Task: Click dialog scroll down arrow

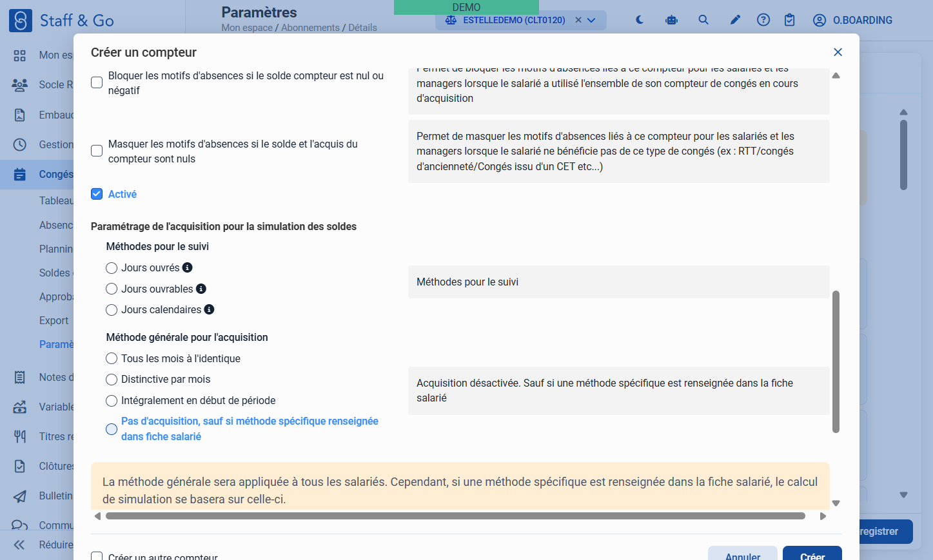Action: pyautogui.click(x=836, y=503)
